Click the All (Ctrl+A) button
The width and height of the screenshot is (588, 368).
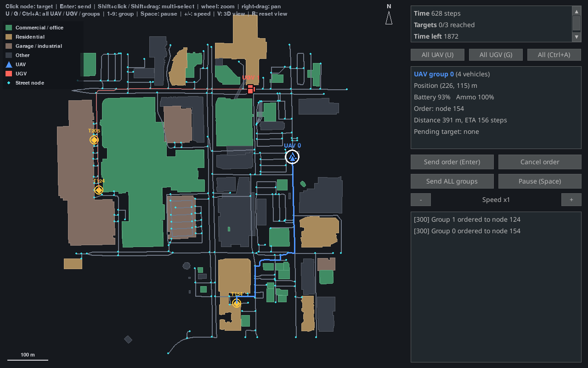(554, 55)
